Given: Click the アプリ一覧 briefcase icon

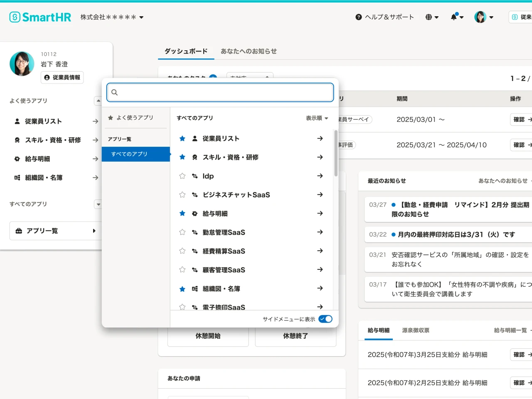Looking at the screenshot, I should click(19, 231).
